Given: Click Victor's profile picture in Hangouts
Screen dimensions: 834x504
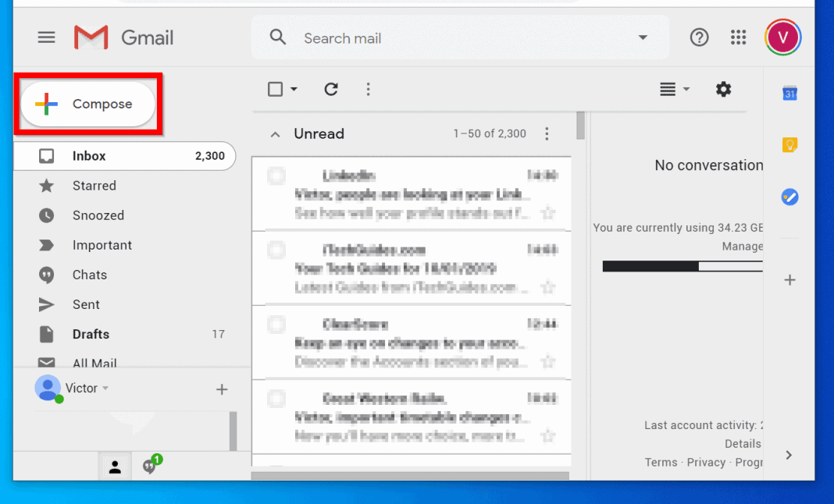Looking at the screenshot, I should (x=48, y=388).
